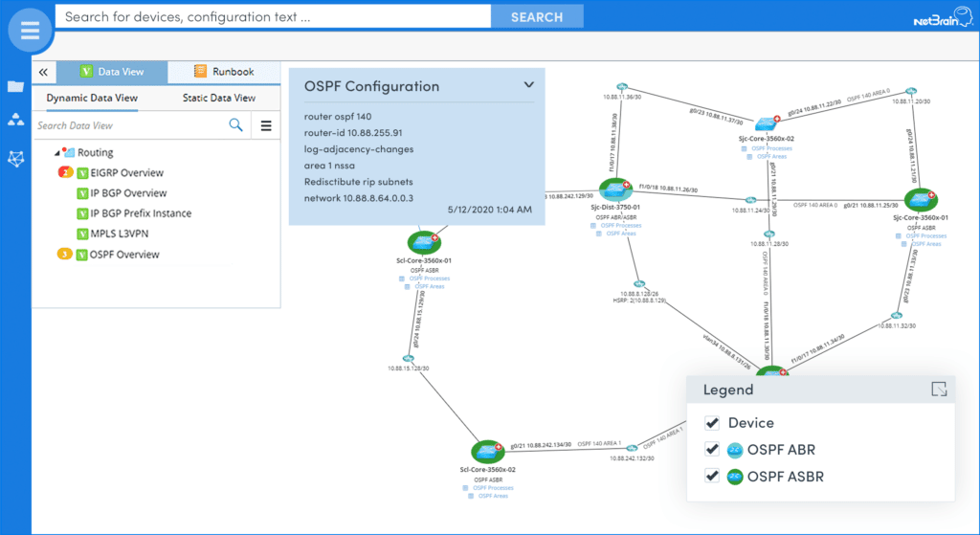Select EIGRP Overview in tree
The image size is (980, 535).
[x=126, y=172]
